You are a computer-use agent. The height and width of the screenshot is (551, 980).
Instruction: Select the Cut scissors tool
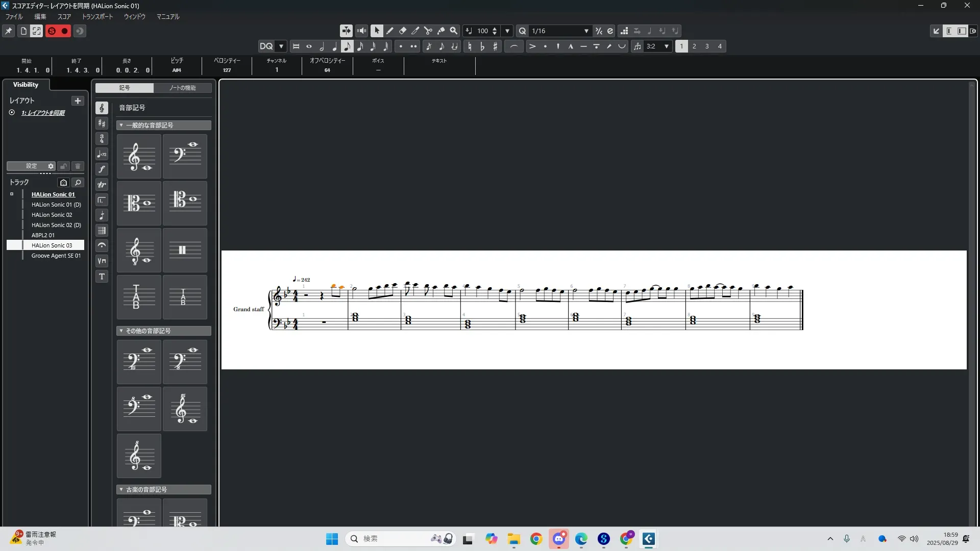[428, 31]
